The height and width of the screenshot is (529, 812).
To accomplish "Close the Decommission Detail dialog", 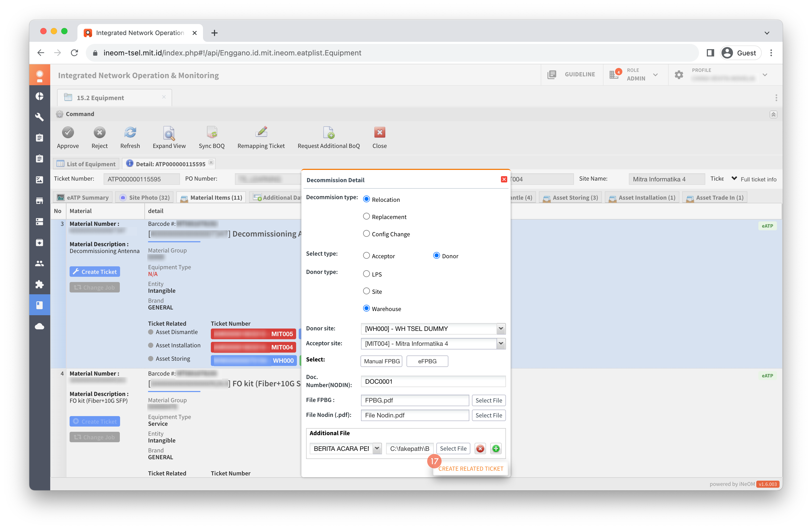I will click(504, 179).
